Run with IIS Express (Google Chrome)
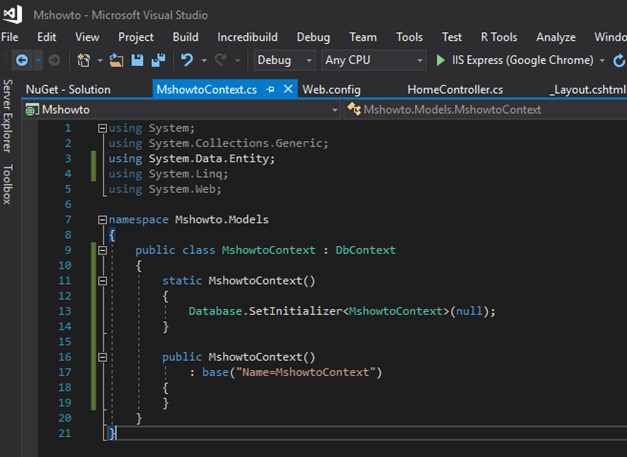 [515, 60]
